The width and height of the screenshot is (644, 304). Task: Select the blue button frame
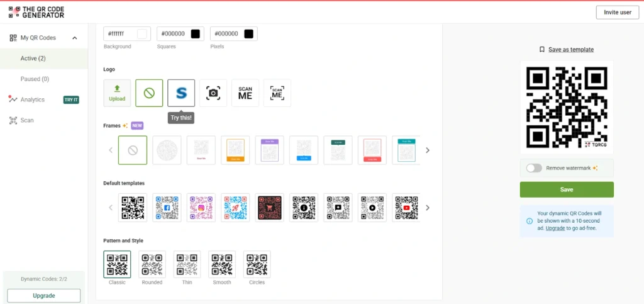[304, 150]
